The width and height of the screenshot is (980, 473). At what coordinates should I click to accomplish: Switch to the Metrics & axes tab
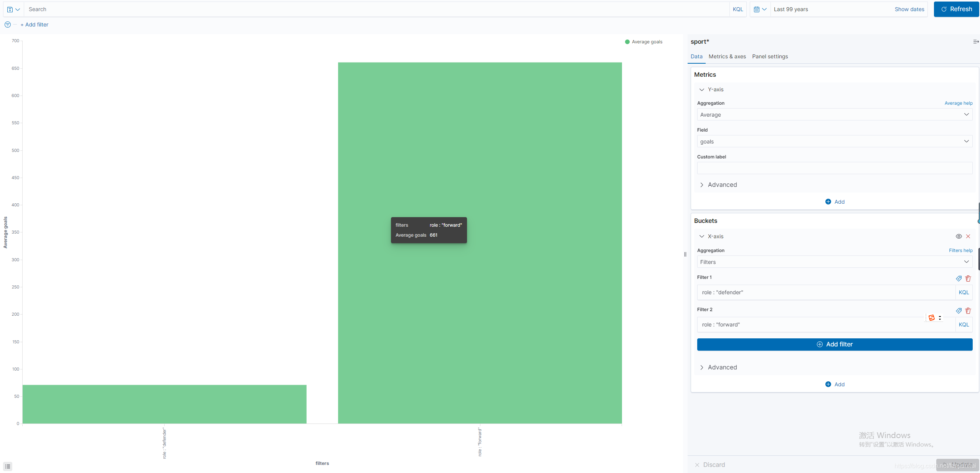pos(727,56)
